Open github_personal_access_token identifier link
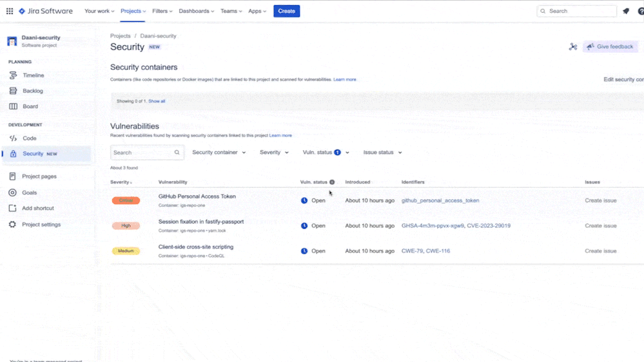This screenshot has height=362, width=644. [x=440, y=201]
